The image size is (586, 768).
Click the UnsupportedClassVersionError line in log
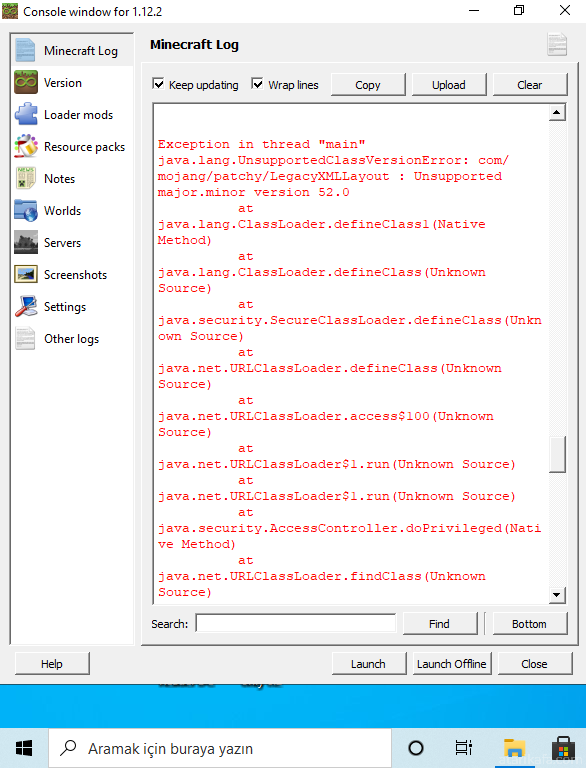pyautogui.click(x=333, y=160)
